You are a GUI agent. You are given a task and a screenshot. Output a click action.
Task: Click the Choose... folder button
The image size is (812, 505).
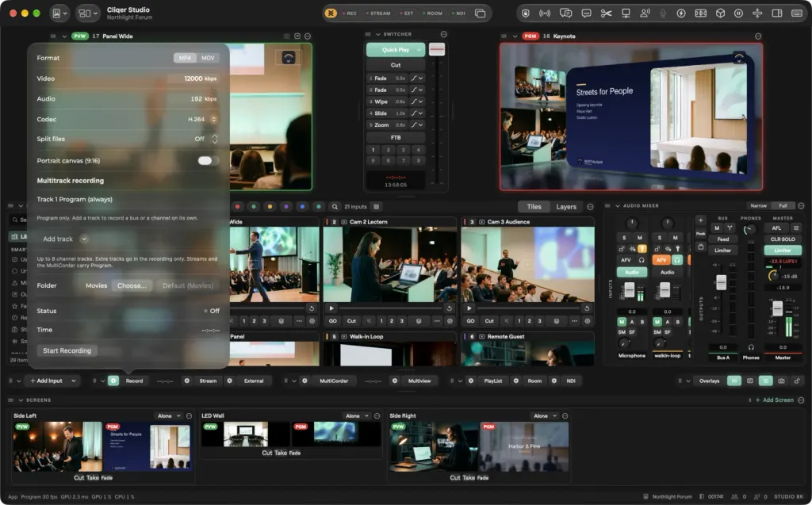[132, 285]
